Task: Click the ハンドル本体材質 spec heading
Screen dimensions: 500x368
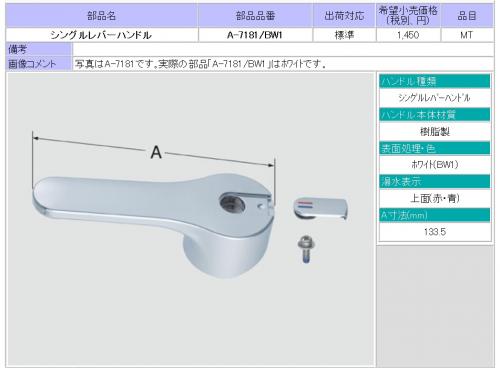Action: [435, 115]
